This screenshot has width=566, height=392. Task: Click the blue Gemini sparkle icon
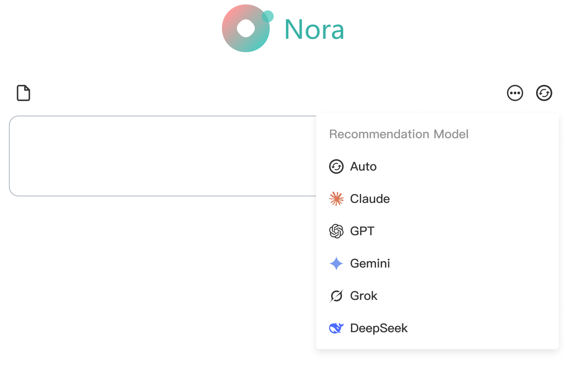[x=336, y=263]
